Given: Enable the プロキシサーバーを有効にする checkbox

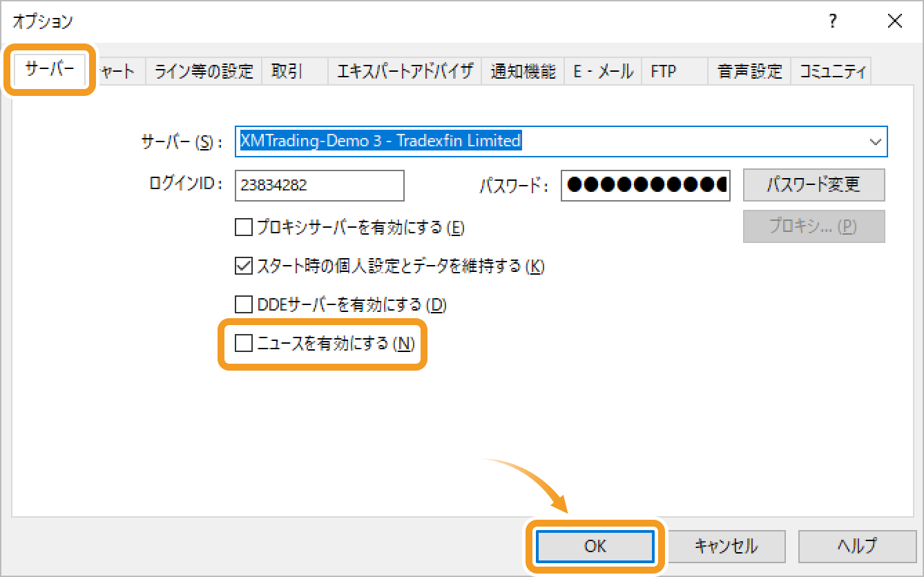Looking at the screenshot, I should [244, 226].
